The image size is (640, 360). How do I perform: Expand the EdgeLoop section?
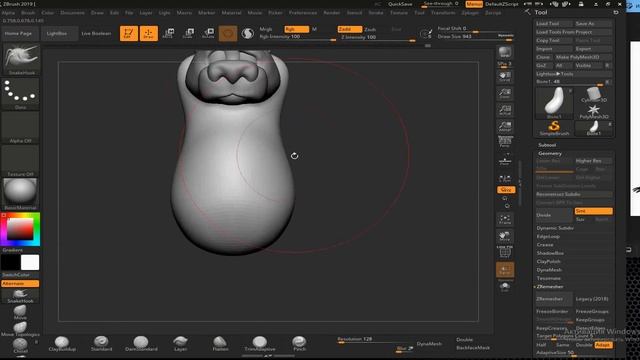[x=548, y=236]
